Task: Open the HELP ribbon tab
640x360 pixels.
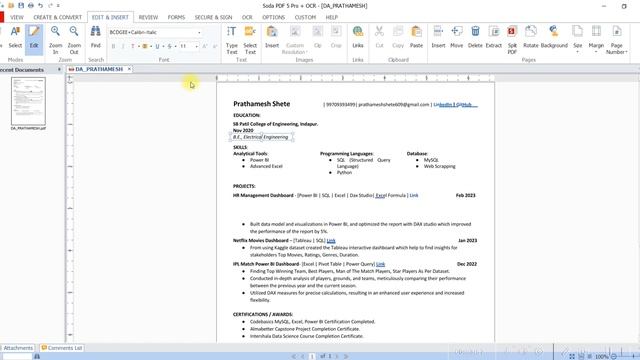Action: 331,17
